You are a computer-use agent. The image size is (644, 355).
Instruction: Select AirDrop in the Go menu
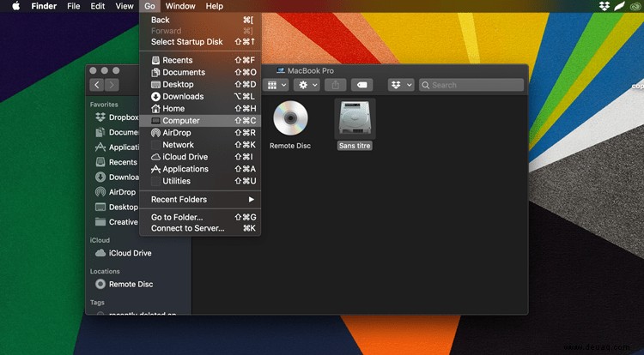(x=200, y=133)
